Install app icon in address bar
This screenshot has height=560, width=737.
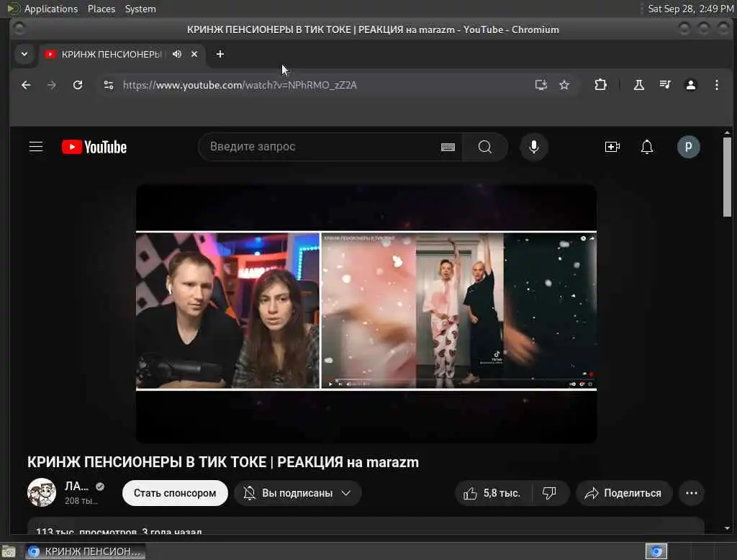pos(541,85)
